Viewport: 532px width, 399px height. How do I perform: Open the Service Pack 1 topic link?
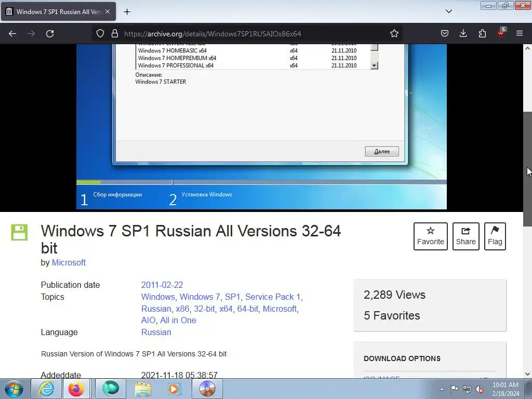coord(273,297)
